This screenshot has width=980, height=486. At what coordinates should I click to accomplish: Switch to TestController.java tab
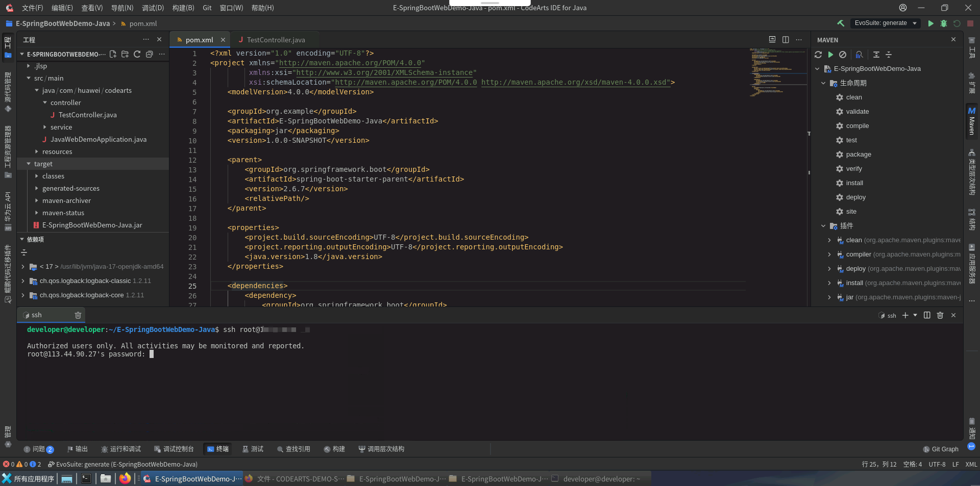click(x=276, y=40)
